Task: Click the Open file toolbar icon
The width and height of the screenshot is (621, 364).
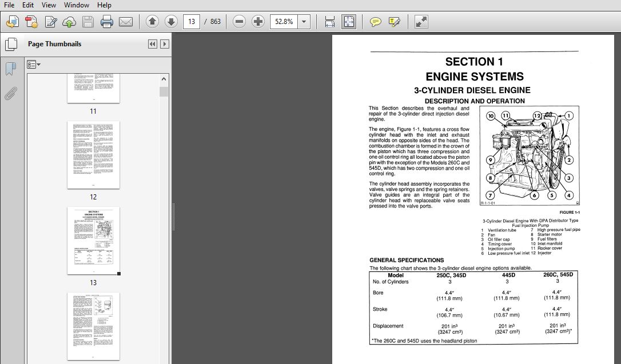Action: [x=12, y=22]
